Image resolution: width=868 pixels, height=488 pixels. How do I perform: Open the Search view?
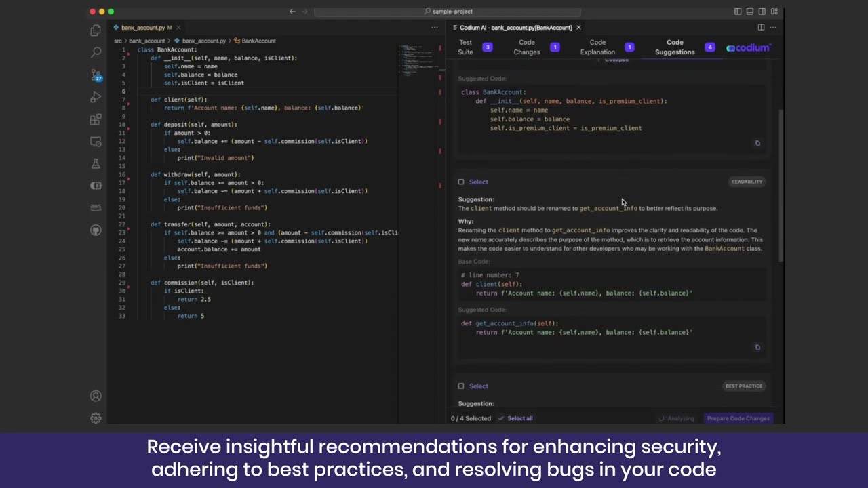[96, 52]
